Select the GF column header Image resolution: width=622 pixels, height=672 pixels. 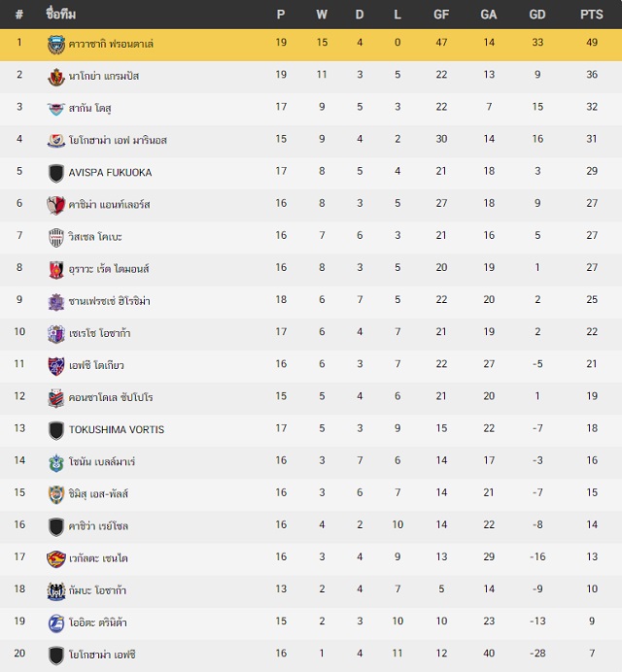pyautogui.click(x=441, y=15)
